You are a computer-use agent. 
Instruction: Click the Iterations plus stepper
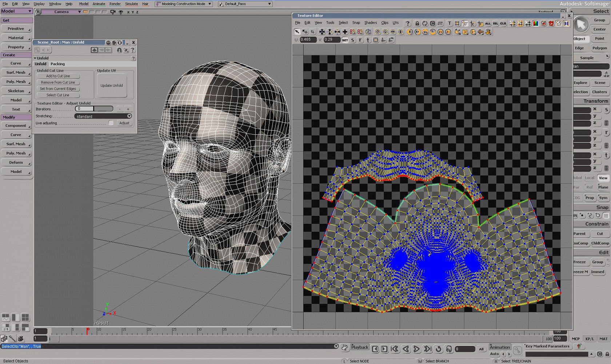128,109
